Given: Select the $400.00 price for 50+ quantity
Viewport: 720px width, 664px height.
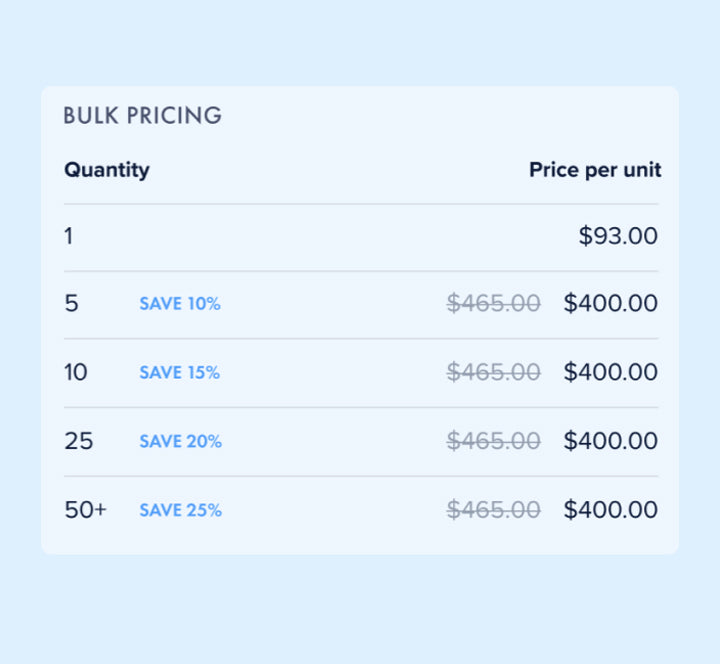Looking at the screenshot, I should pyautogui.click(x=611, y=510).
